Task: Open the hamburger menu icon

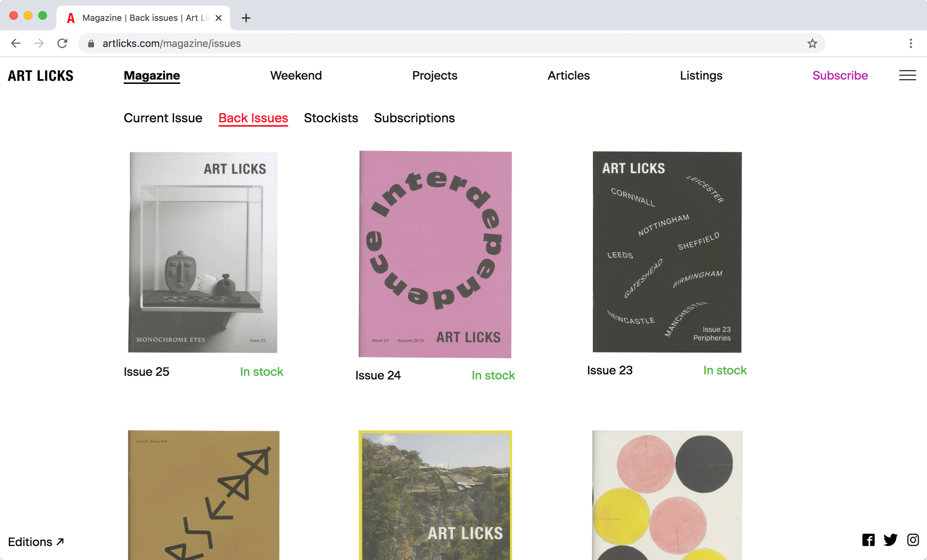Action: tap(908, 75)
